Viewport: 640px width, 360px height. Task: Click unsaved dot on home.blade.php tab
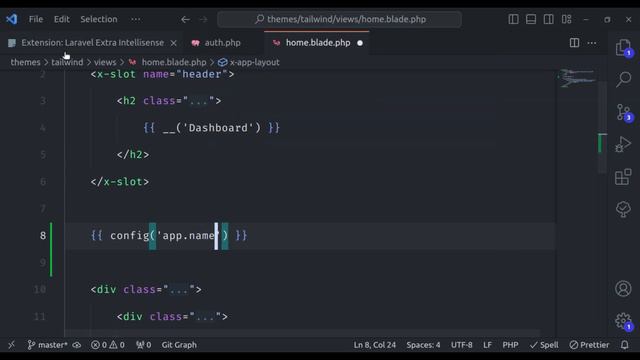tap(360, 43)
